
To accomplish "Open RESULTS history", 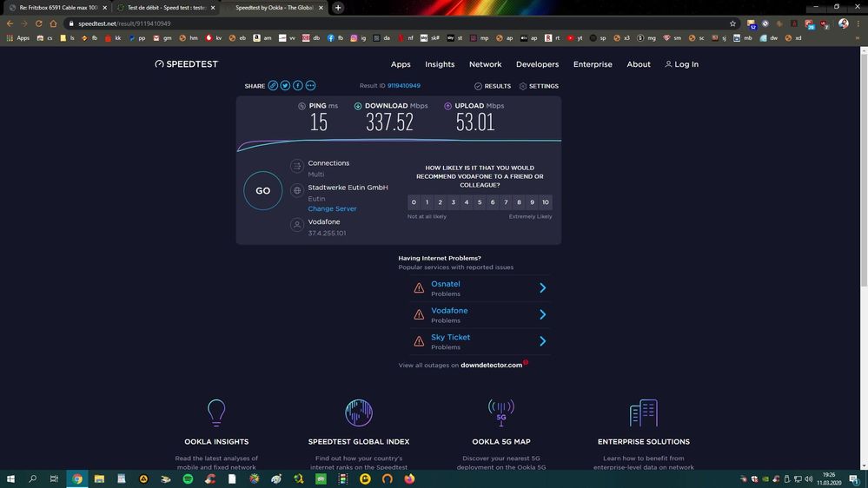I will tap(493, 86).
